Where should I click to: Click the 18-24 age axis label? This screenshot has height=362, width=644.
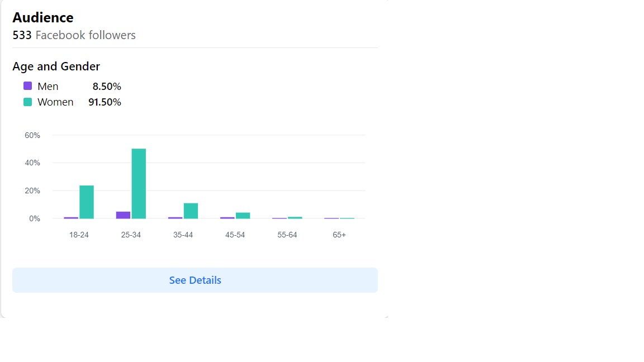(x=79, y=235)
